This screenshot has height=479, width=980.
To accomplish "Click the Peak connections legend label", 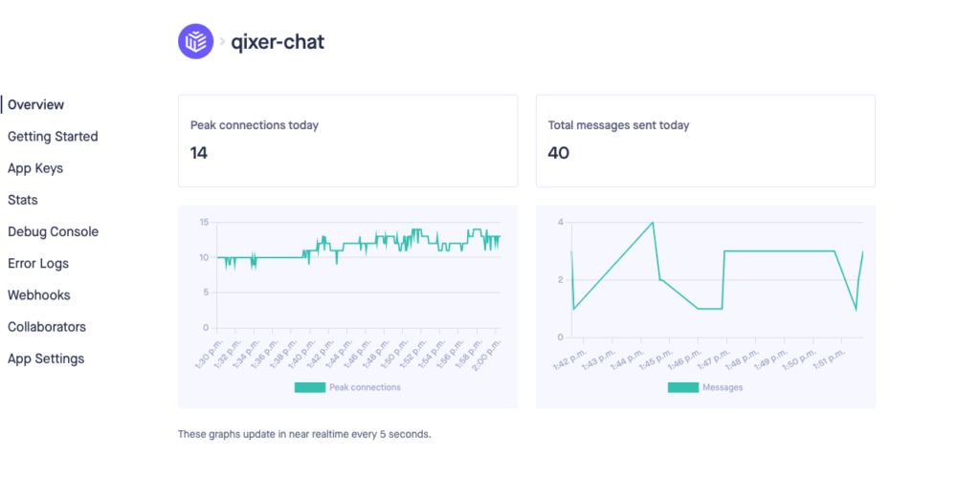I will pyautogui.click(x=365, y=387).
